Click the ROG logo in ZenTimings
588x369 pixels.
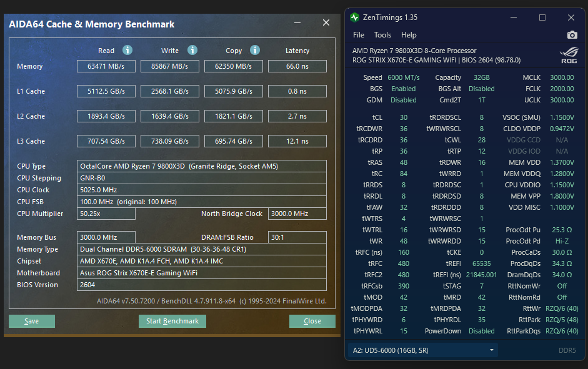(x=569, y=56)
